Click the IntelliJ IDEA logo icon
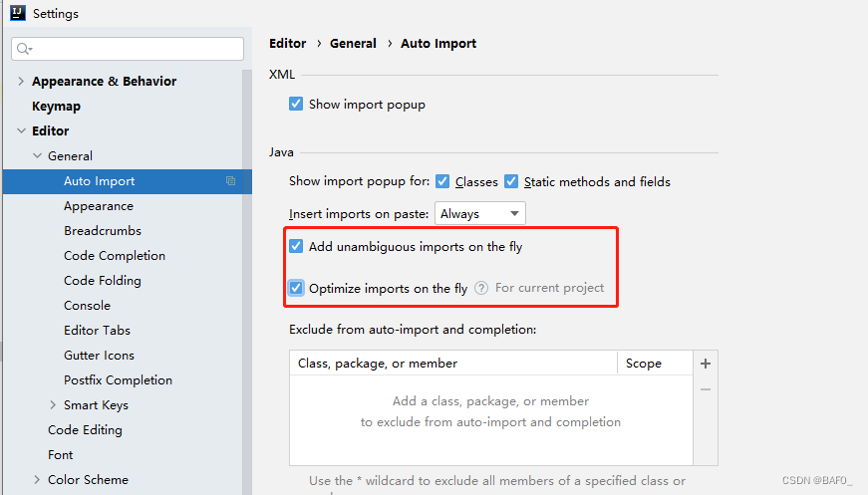Viewport: 868px width, 495px height. coord(18,13)
